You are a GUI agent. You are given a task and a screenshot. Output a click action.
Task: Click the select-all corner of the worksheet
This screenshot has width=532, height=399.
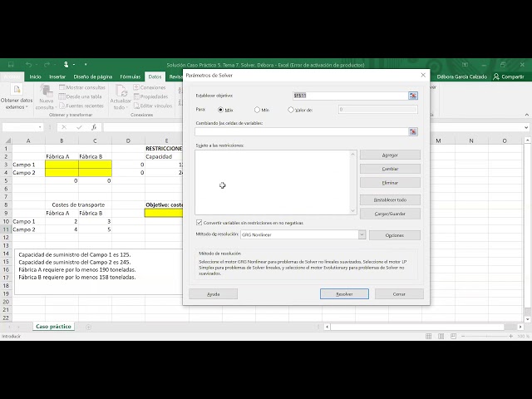(7, 140)
